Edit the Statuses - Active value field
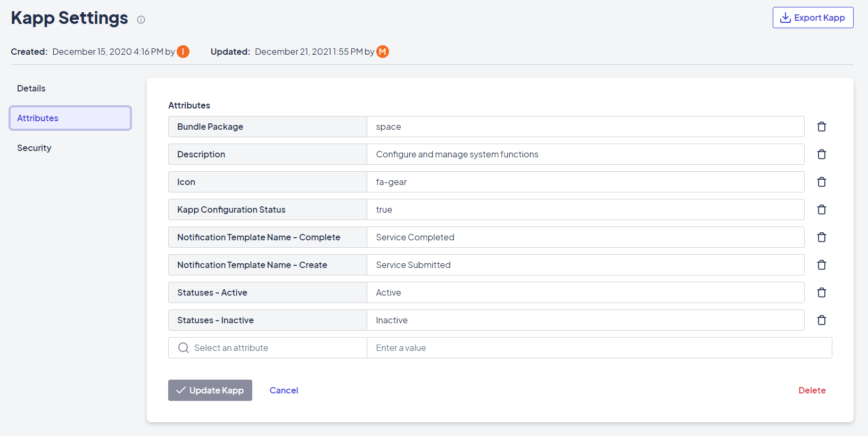Image resolution: width=868 pixels, height=436 pixels. click(585, 292)
